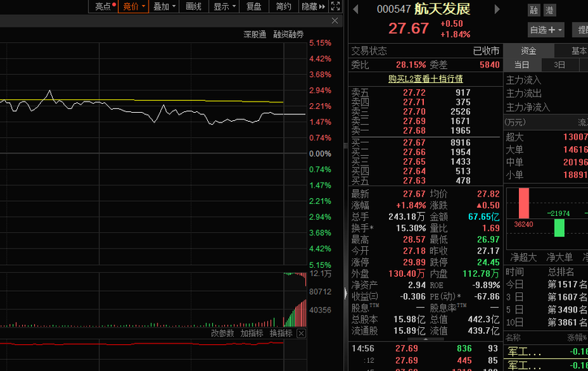Open the 亮点 highlights toolbar item

[103, 7]
